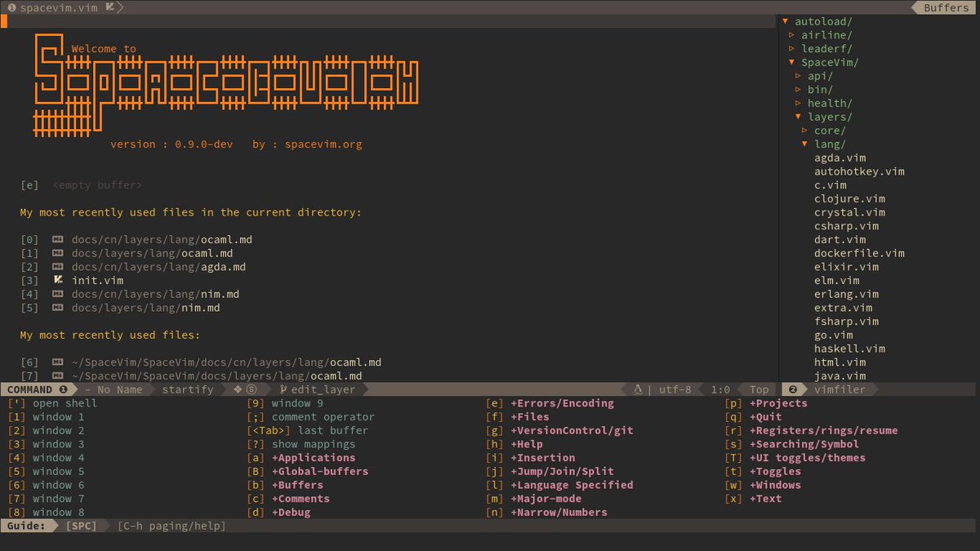
Task: Open the +Windows guide entry
Action: point(775,485)
